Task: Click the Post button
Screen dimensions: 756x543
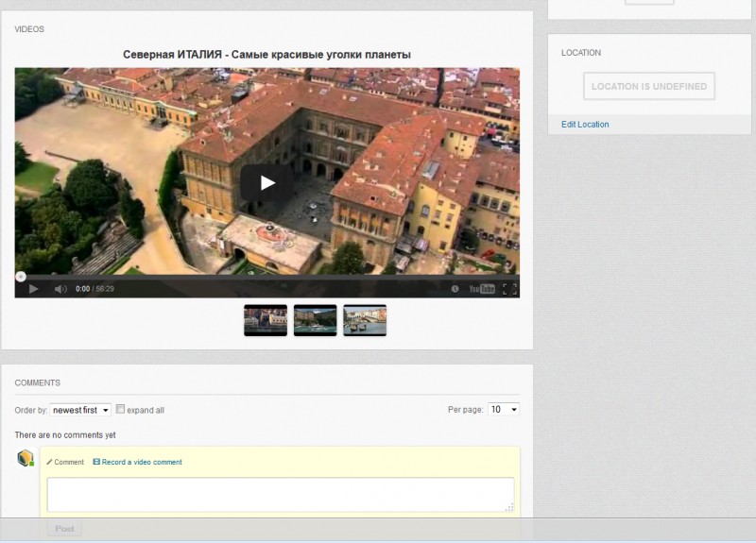Action: pyautogui.click(x=64, y=529)
